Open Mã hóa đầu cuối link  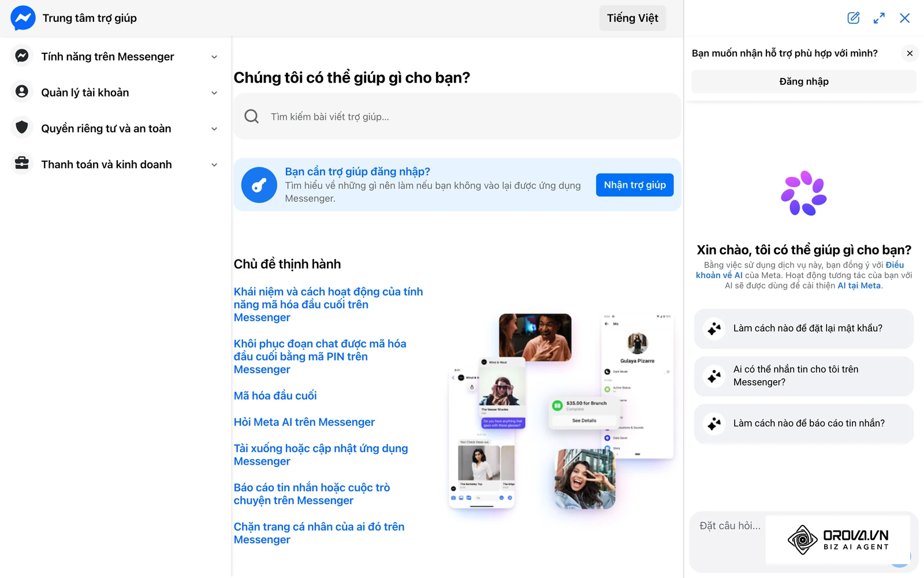[x=275, y=396]
